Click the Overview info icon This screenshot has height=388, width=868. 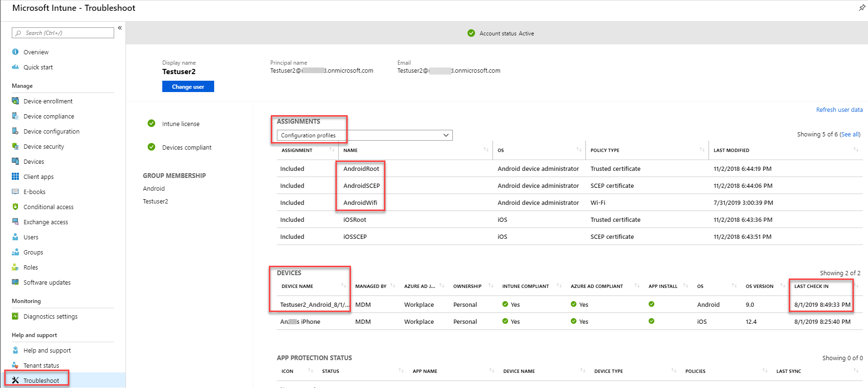click(15, 52)
